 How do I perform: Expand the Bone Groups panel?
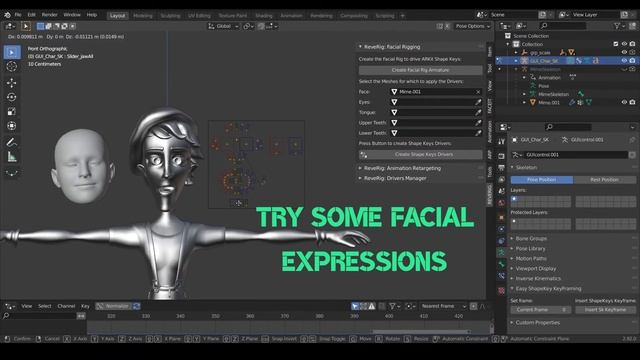[x=512, y=238]
